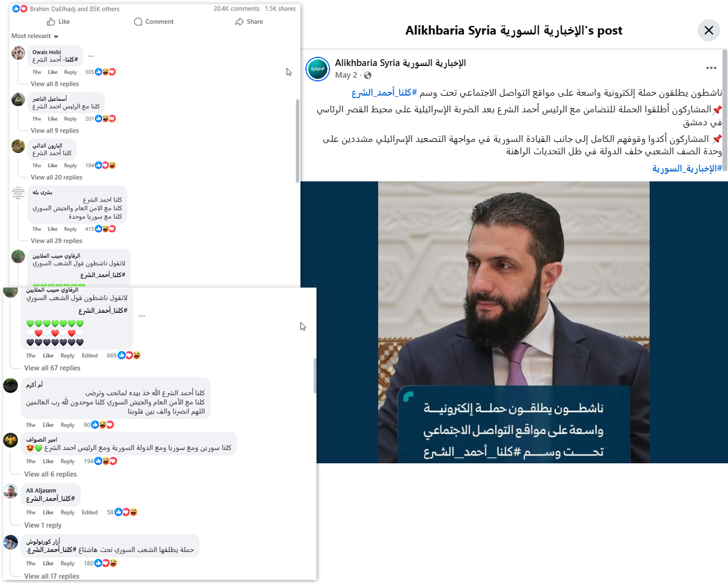This screenshot has width=728, height=583.
Task: Click Owais Hobi's profile picture
Action: (x=18, y=52)
